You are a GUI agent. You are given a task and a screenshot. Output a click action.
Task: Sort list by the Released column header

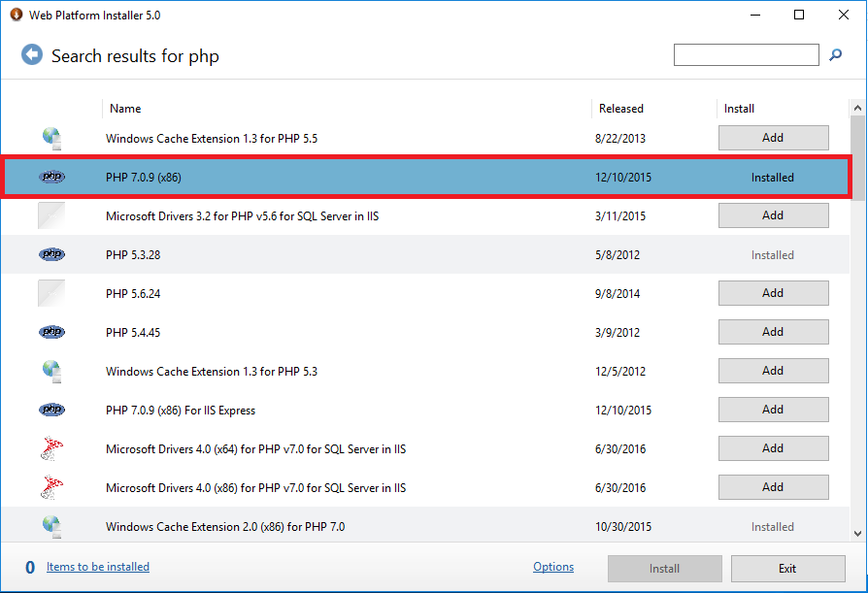(621, 109)
